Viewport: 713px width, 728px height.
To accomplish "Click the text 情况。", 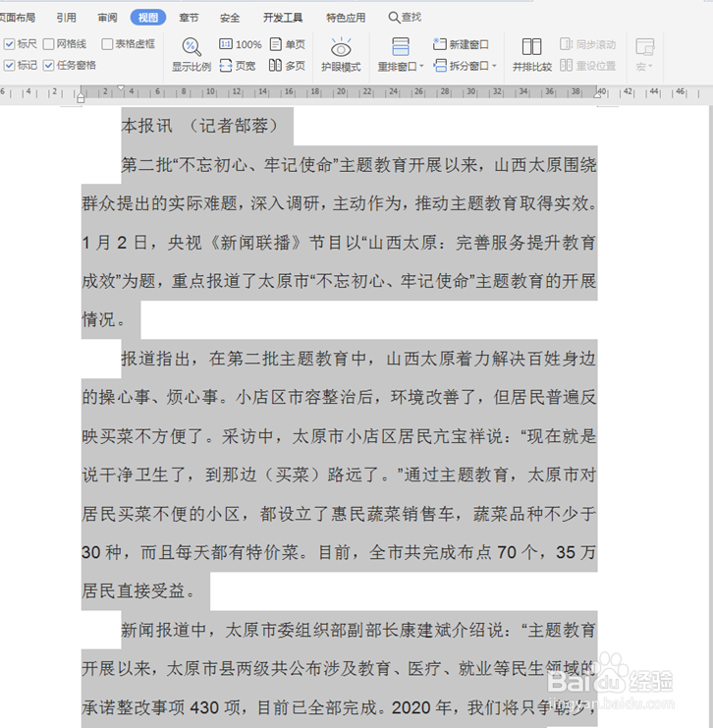I will click(x=103, y=319).
